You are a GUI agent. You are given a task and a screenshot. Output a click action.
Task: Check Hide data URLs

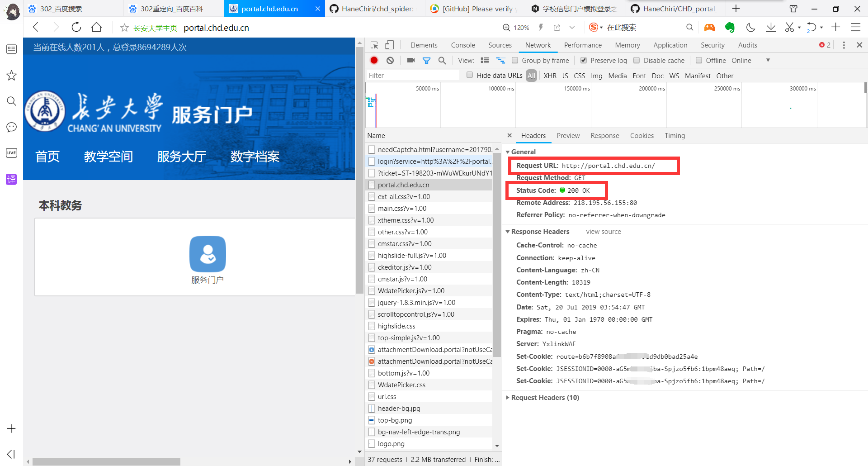470,75
